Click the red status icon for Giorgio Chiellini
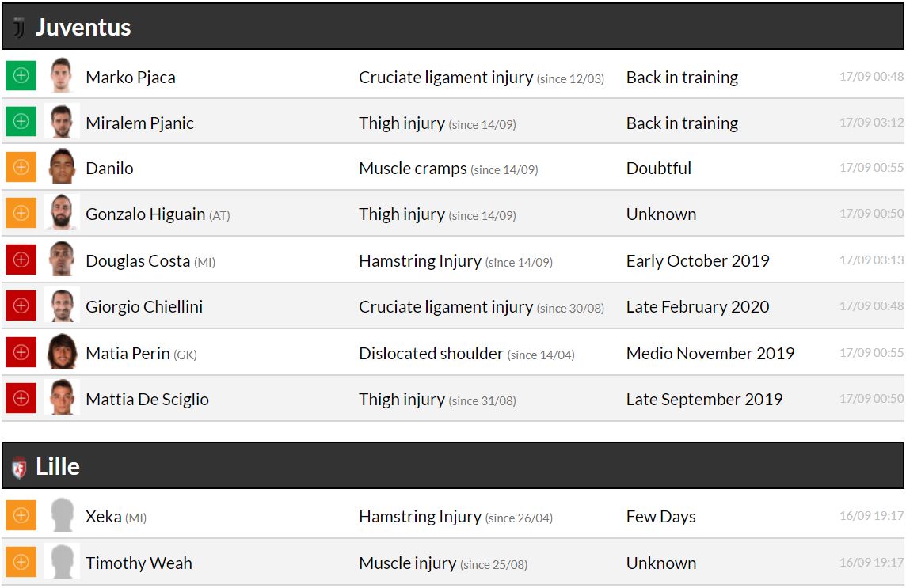This screenshot has width=906, height=588. point(21,306)
